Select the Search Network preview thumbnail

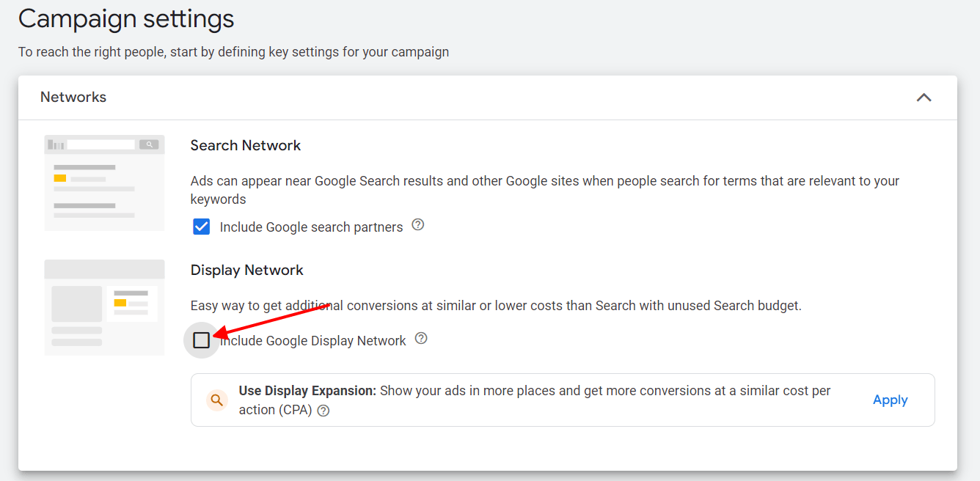pos(104,182)
